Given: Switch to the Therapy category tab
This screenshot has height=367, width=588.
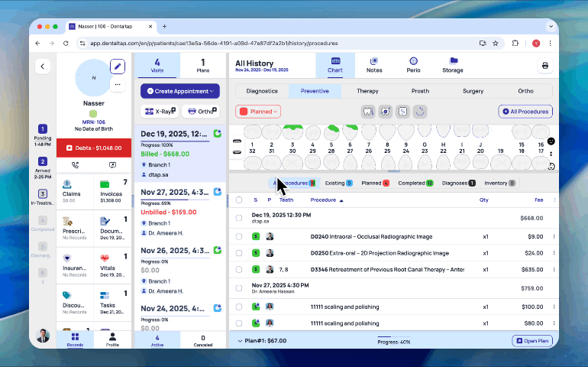Looking at the screenshot, I should coord(367,91).
